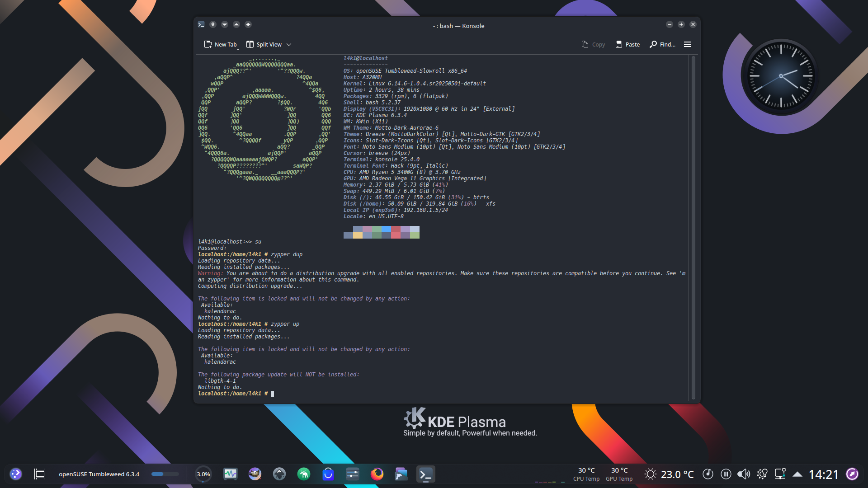The width and height of the screenshot is (868, 488).
Task: Open the Find search tool
Action: point(662,44)
